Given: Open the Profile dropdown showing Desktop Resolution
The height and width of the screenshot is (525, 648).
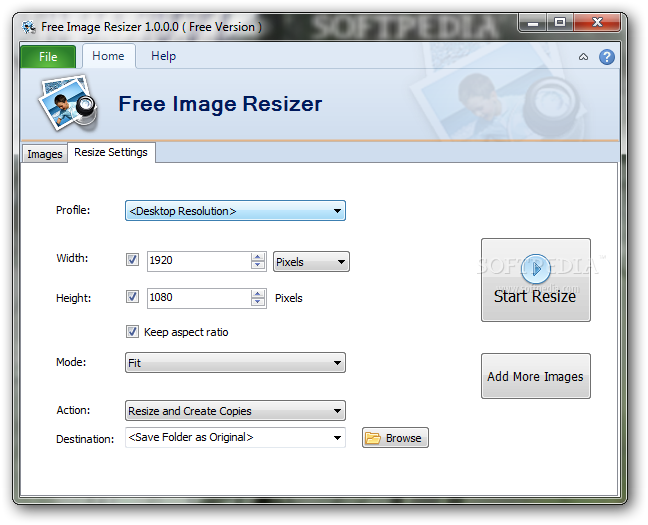Looking at the screenshot, I should [x=235, y=211].
